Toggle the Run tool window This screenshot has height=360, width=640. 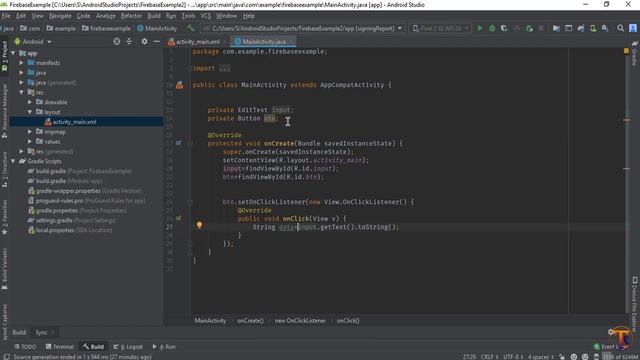164,347
